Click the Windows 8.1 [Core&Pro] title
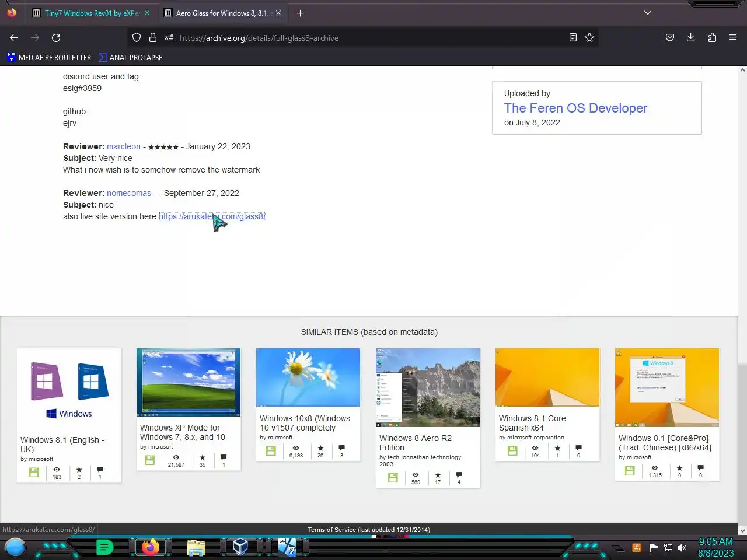Viewport: 747px width, 560px height. [x=665, y=443]
